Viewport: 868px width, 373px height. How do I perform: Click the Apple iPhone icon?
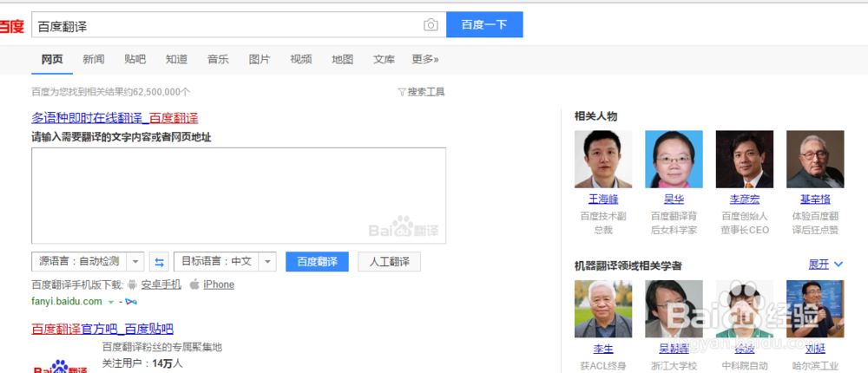pos(194,285)
